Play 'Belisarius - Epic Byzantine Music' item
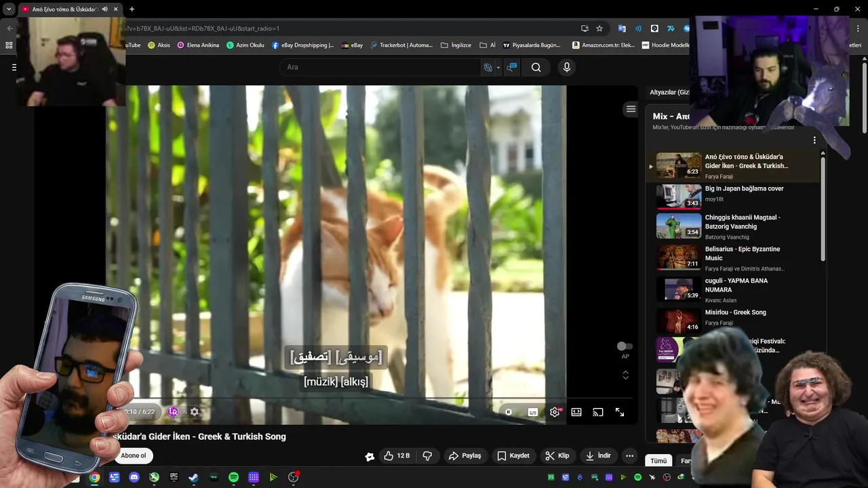This screenshot has width=868, height=488. point(732,258)
